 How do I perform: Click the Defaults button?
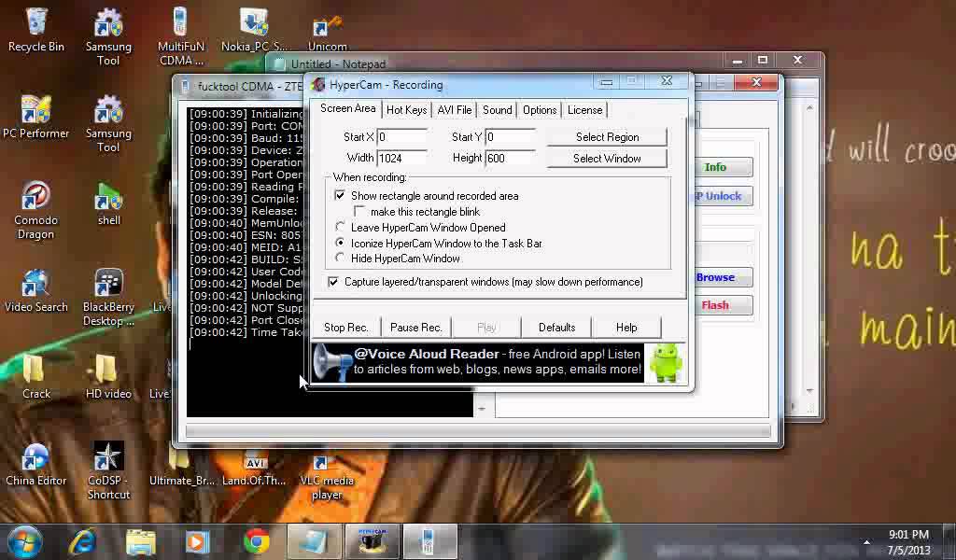pos(556,328)
